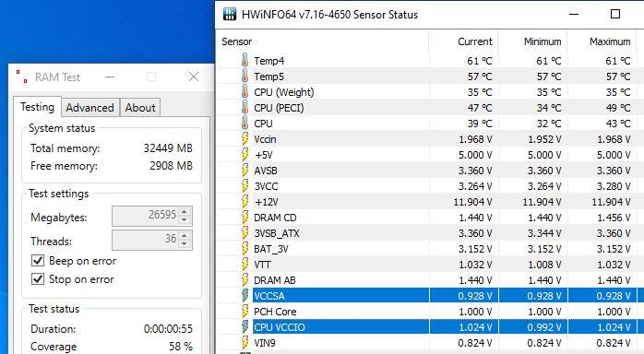The width and height of the screenshot is (644, 354).
Task: Toggle the Beep on error checkbox
Action: point(38,261)
